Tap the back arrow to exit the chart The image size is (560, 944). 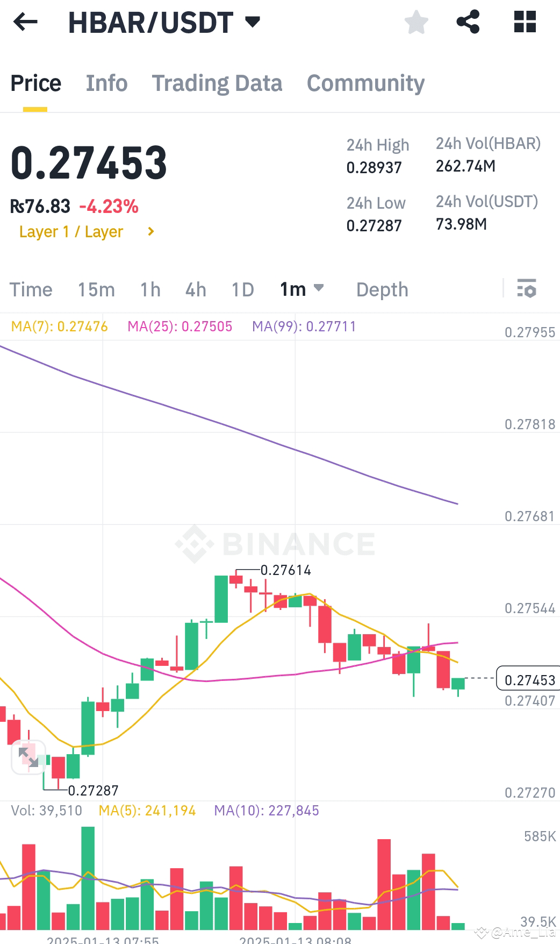(25, 22)
